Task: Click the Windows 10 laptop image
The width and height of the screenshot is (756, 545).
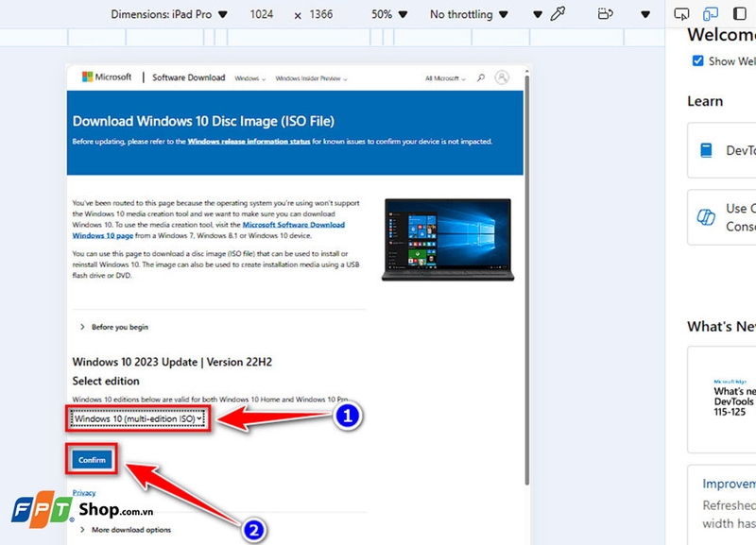Action: (448, 240)
